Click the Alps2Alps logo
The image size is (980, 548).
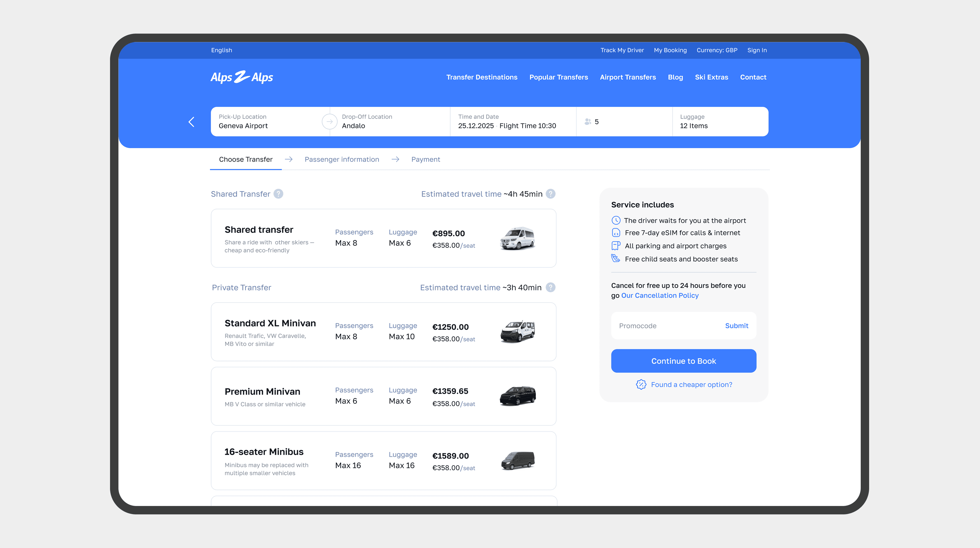pyautogui.click(x=242, y=77)
